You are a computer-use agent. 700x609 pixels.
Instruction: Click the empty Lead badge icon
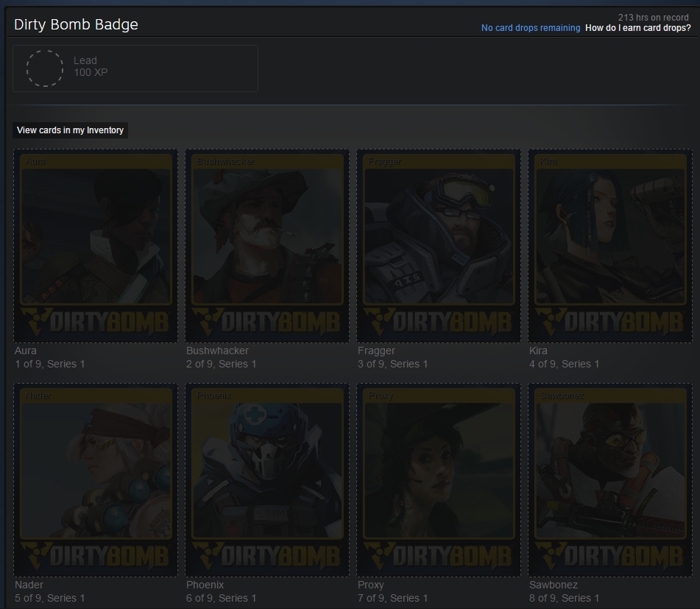pyautogui.click(x=45, y=68)
